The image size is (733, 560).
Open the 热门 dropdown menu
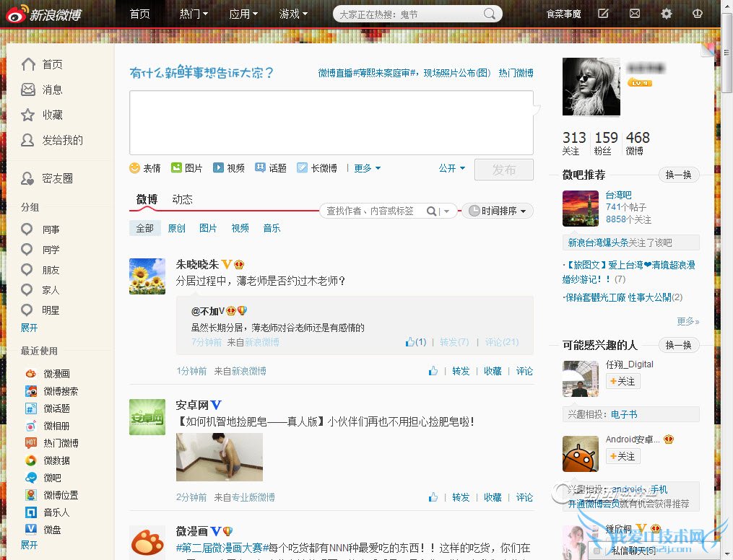coord(194,14)
